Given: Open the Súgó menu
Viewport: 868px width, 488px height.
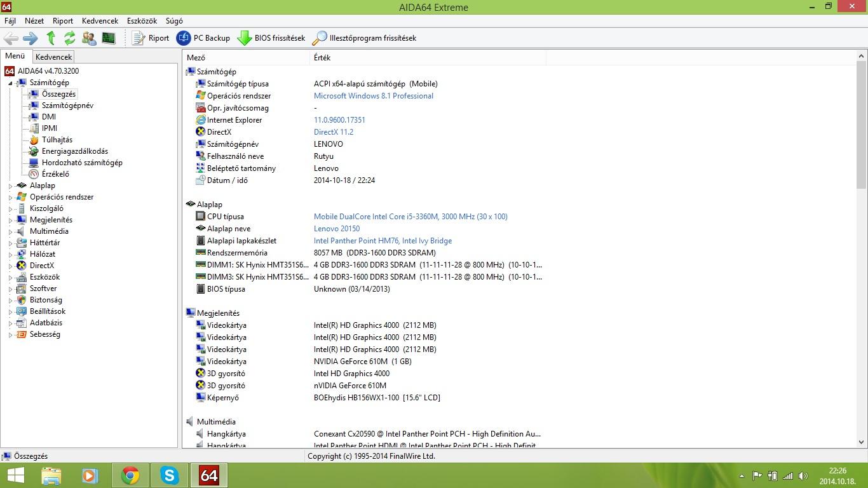Looking at the screenshot, I should pyautogui.click(x=174, y=21).
